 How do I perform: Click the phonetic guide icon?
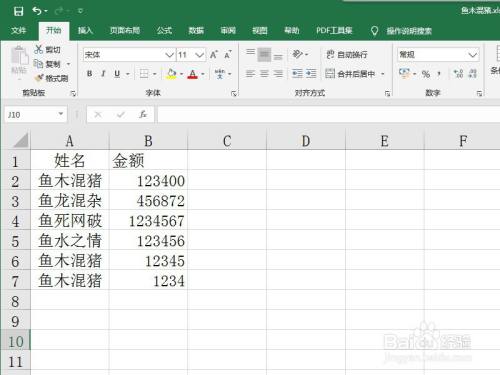(219, 74)
